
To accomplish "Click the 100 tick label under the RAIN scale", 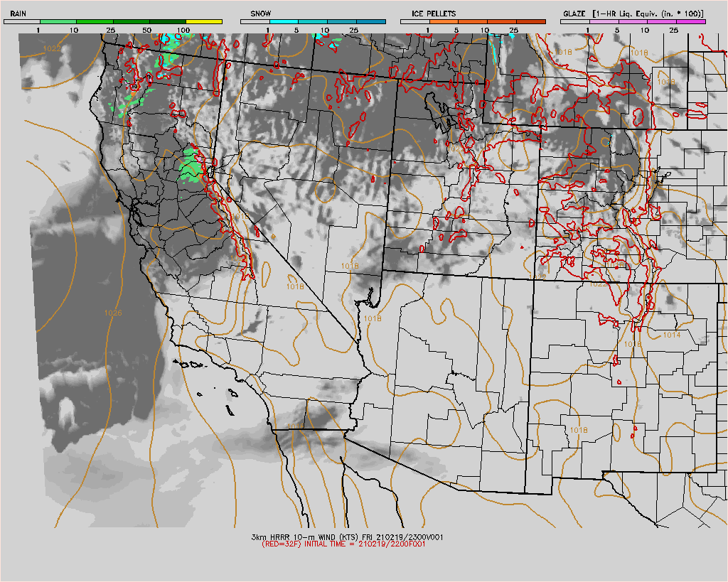I will (183, 30).
